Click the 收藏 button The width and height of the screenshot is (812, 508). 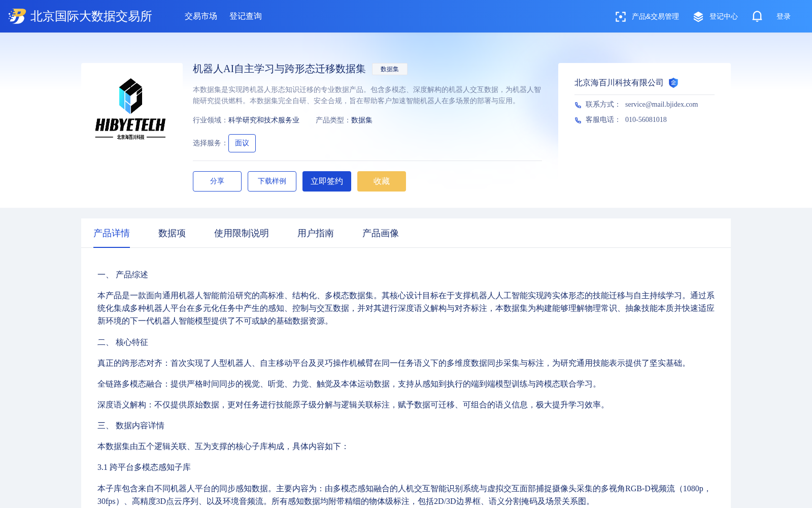click(x=382, y=181)
